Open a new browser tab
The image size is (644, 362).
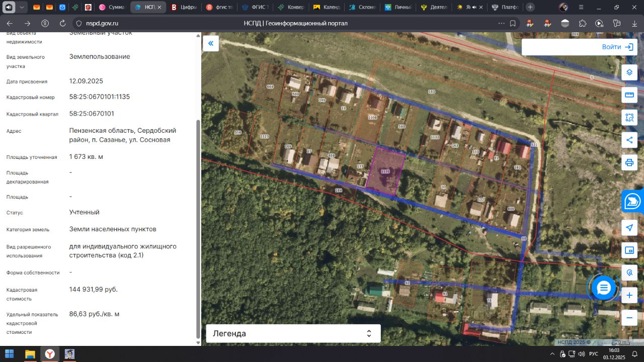530,7
